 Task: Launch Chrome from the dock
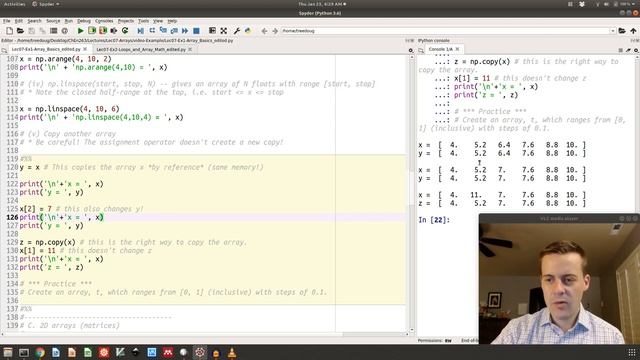point(40,352)
